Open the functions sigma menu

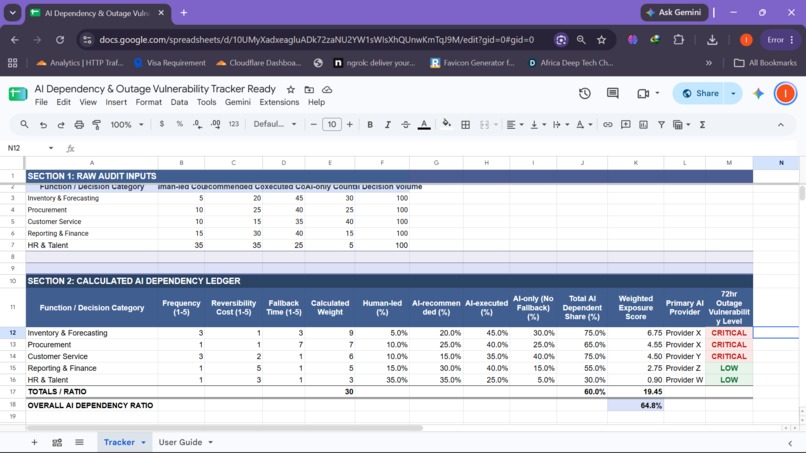click(x=702, y=124)
